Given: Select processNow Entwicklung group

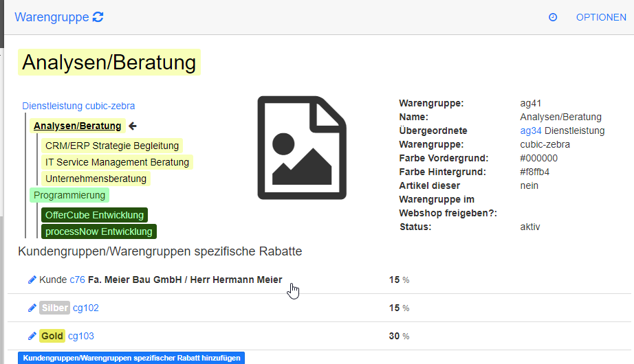Looking at the screenshot, I should pos(99,231).
